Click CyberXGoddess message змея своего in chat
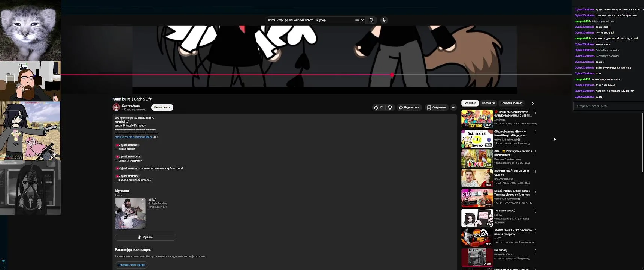Viewport: 644px width, 270px height. [x=592, y=44]
